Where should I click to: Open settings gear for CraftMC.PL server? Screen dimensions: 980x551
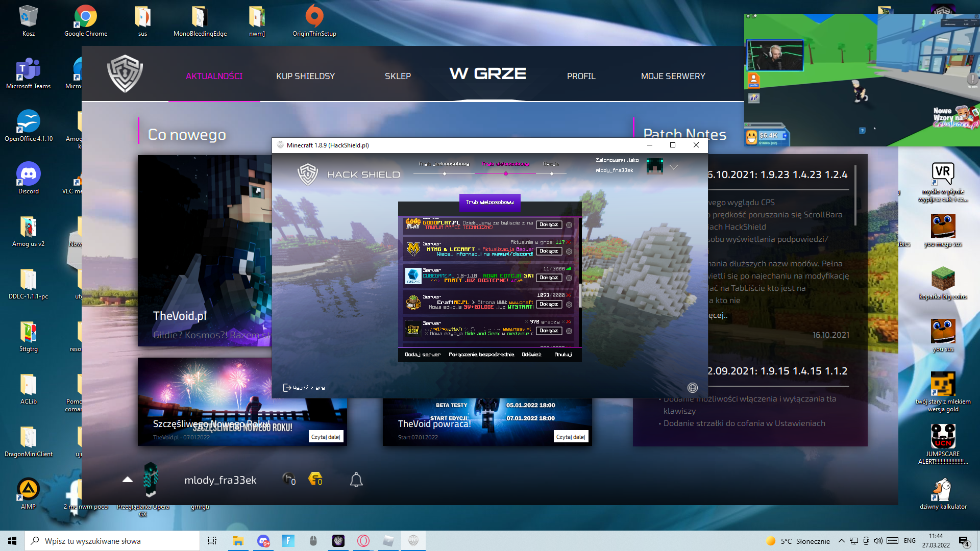569,305
